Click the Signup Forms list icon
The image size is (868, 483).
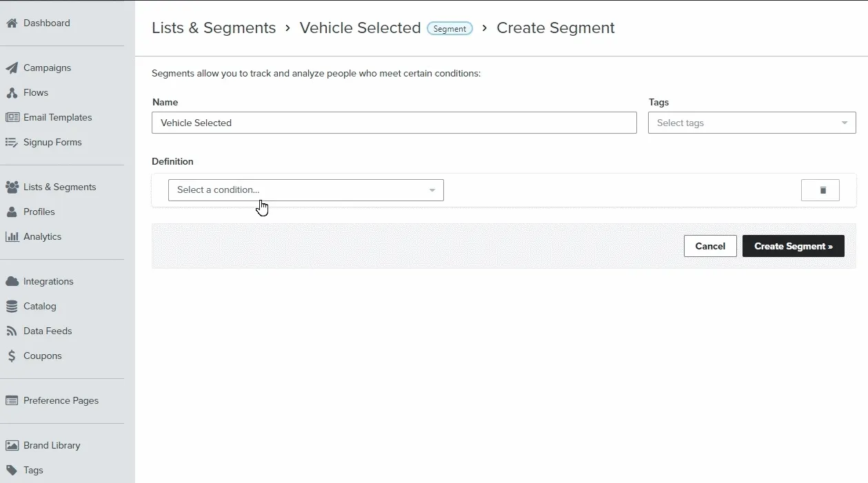click(x=12, y=142)
